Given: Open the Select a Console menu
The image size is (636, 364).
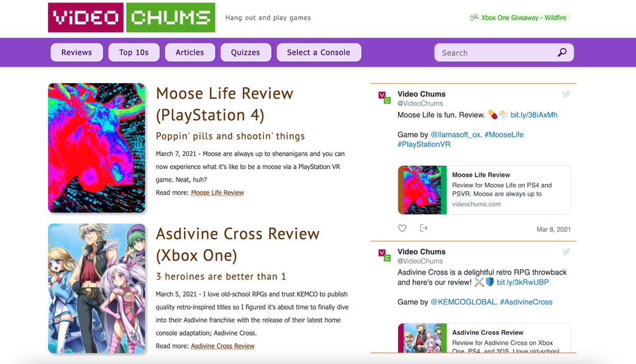Looking at the screenshot, I should point(319,52).
